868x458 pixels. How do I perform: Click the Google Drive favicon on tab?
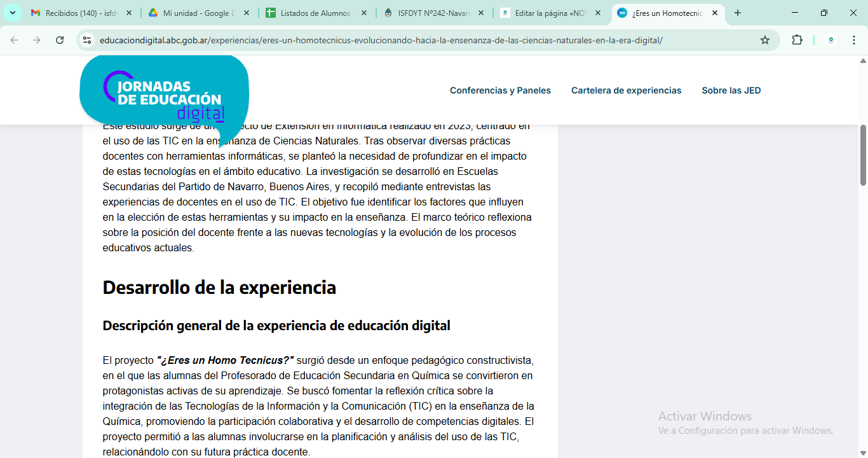click(x=153, y=13)
